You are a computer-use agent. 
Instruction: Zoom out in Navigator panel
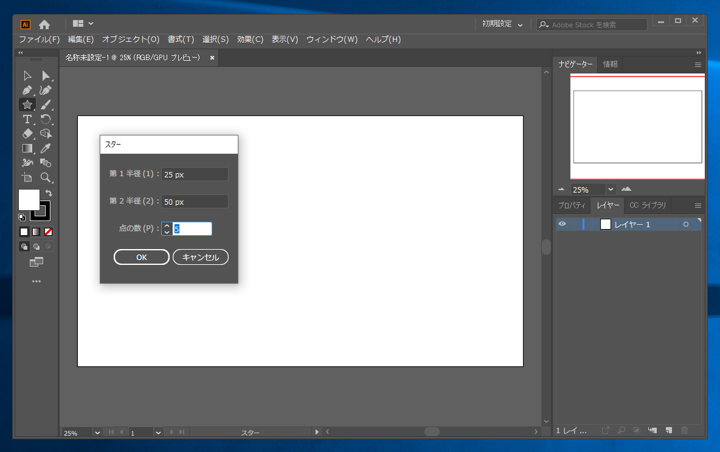click(x=561, y=189)
